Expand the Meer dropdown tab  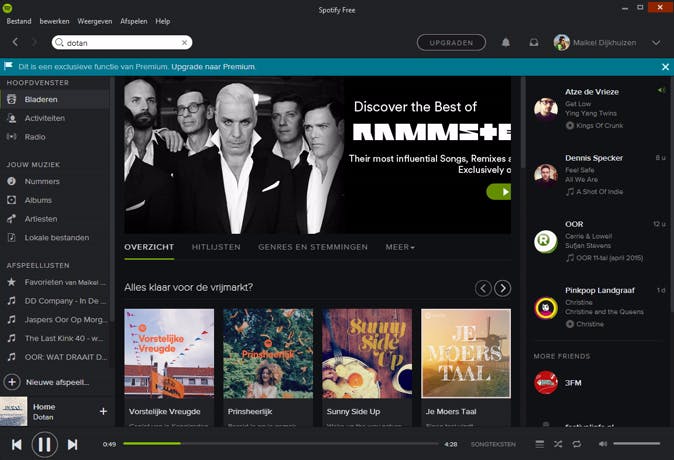[x=400, y=247]
